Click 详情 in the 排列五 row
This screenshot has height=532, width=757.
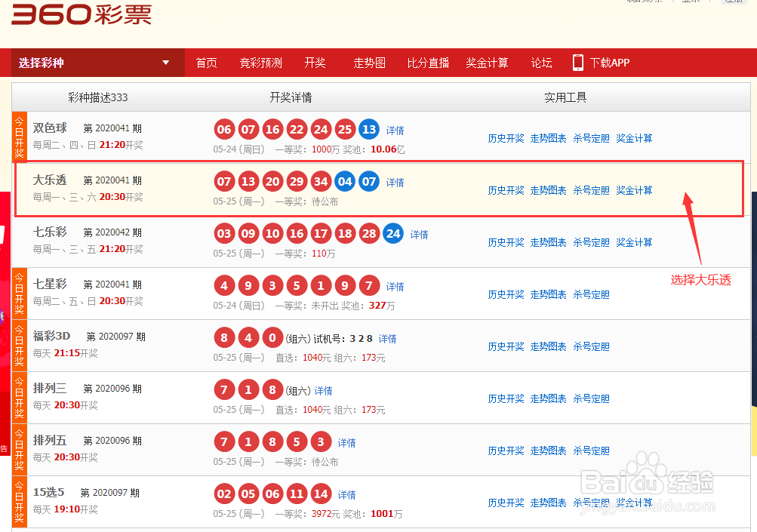point(346,443)
